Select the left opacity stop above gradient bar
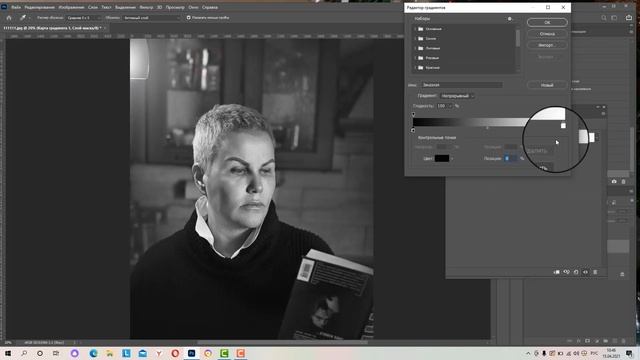This screenshot has height=360, width=640. coord(413,114)
